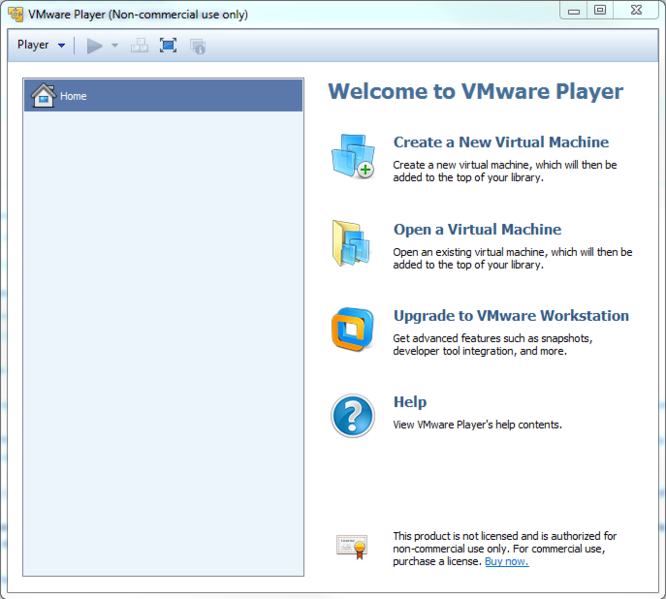
Task: Click 'View VMware Player's help contents.' text
Action: (477, 425)
